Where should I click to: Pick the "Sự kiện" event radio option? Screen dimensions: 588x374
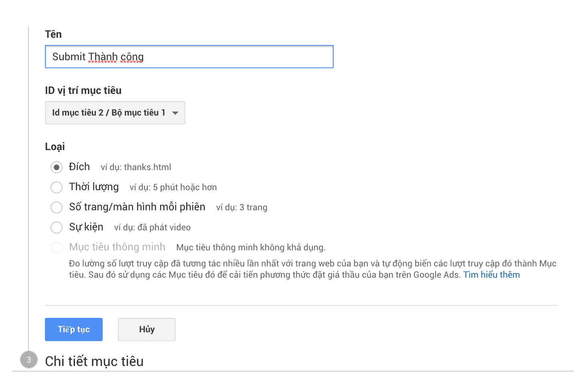(x=57, y=227)
